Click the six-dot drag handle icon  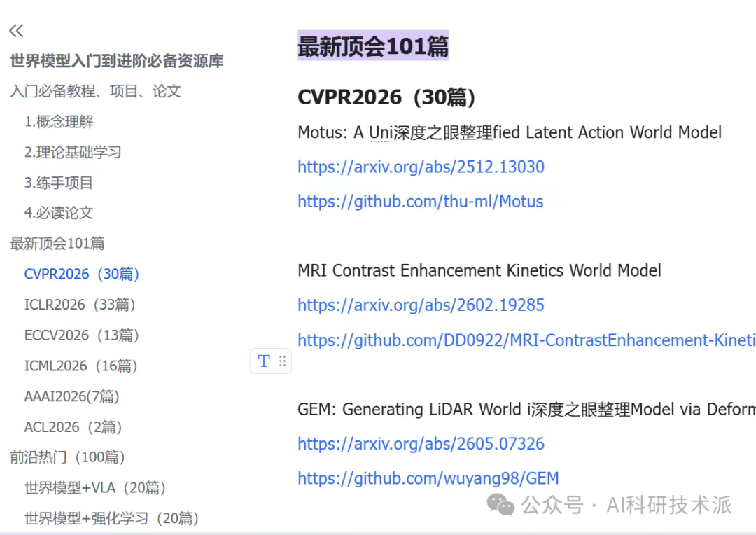point(283,361)
